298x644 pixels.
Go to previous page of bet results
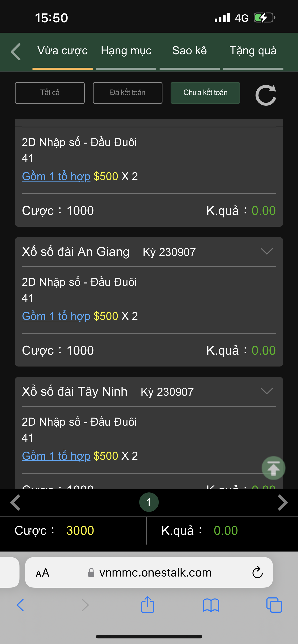(x=15, y=502)
